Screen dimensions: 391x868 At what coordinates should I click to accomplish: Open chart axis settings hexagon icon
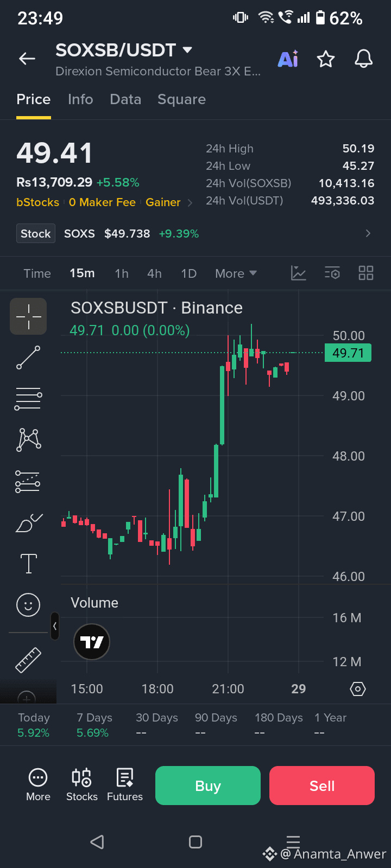(358, 689)
